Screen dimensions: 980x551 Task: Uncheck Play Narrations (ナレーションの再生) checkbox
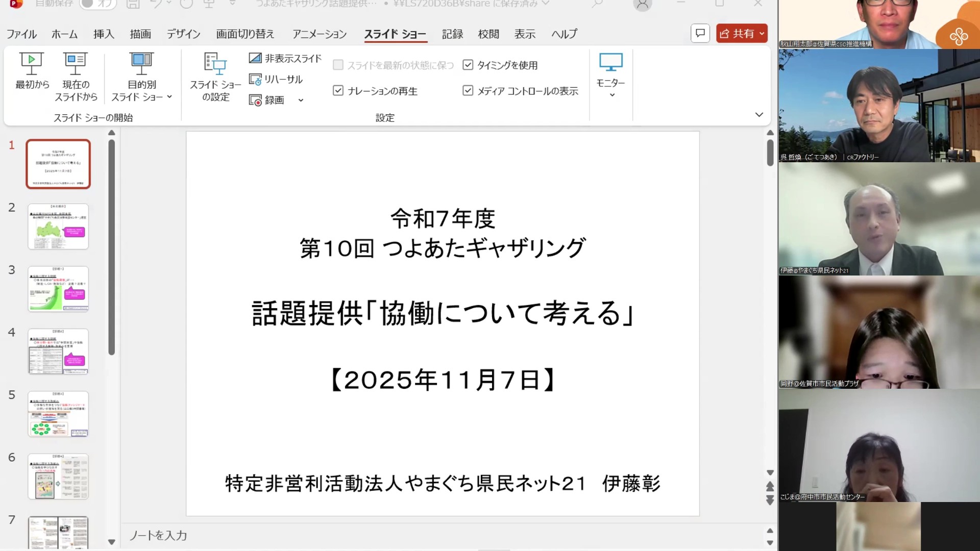[338, 91]
